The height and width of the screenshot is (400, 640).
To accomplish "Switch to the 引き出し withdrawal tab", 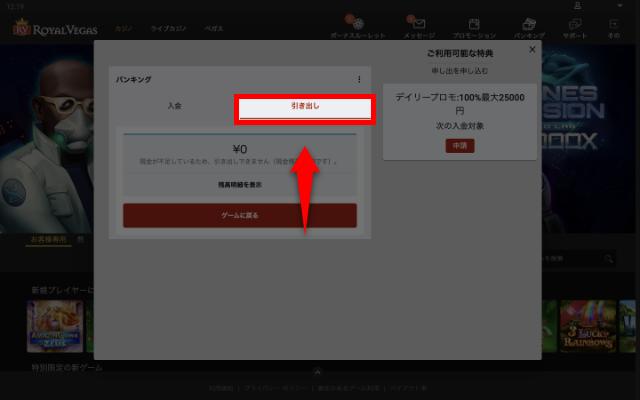I will (x=305, y=106).
